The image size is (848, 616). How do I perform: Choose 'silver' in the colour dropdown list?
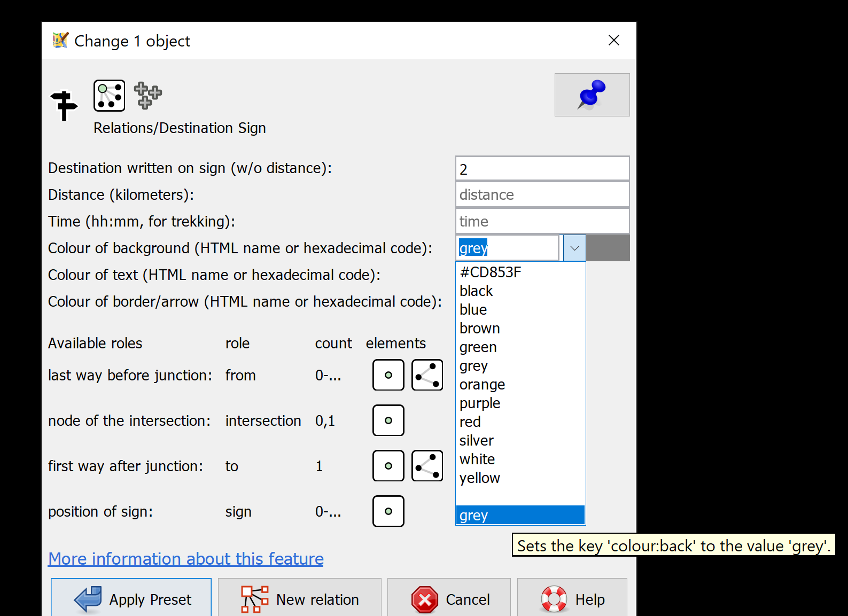(x=476, y=441)
